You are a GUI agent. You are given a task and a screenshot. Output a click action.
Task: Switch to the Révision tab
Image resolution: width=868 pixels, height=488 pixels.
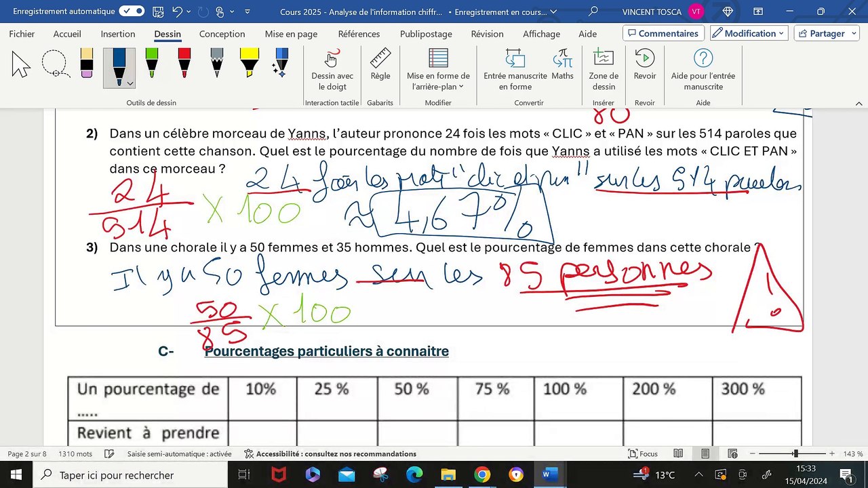pos(487,34)
